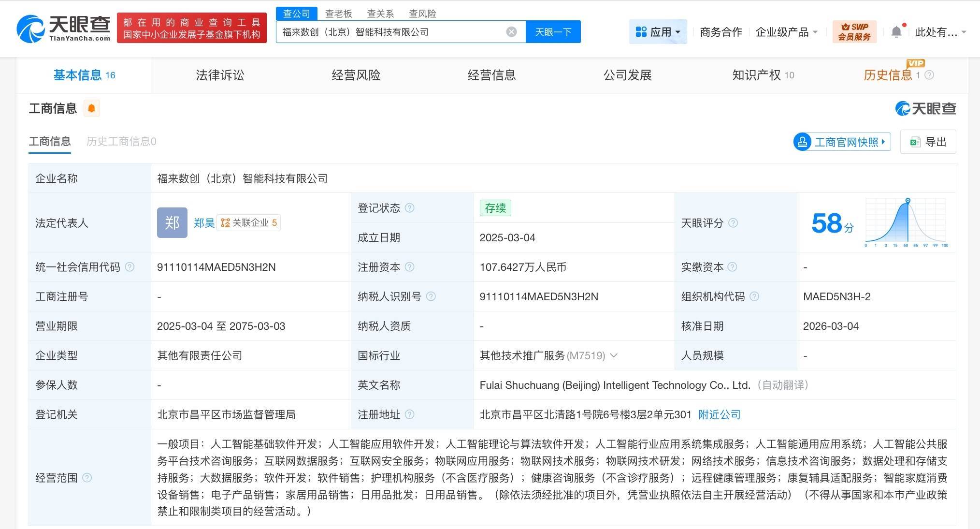Viewport: 980px width, 529px height.
Task: Open the 附近公司 link
Action: (x=719, y=414)
